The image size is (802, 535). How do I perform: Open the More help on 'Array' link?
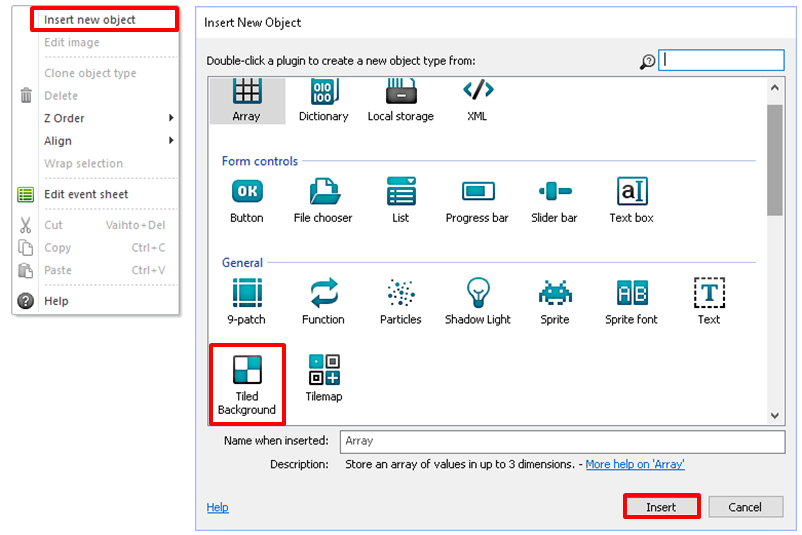[634, 464]
